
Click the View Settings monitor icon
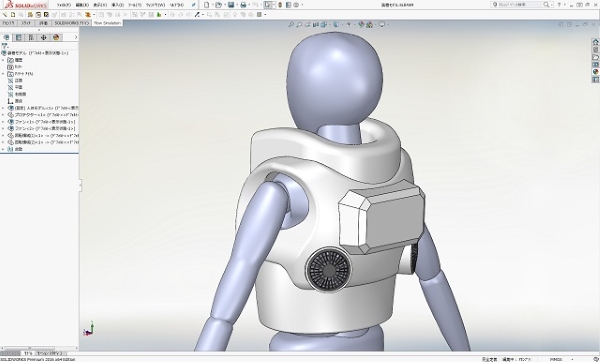pyautogui.click(x=382, y=24)
